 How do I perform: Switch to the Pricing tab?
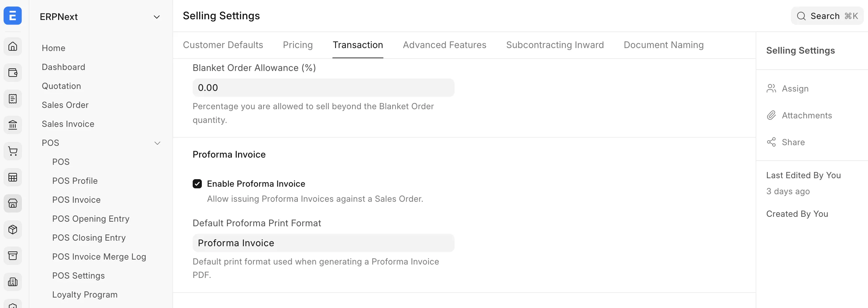298,45
